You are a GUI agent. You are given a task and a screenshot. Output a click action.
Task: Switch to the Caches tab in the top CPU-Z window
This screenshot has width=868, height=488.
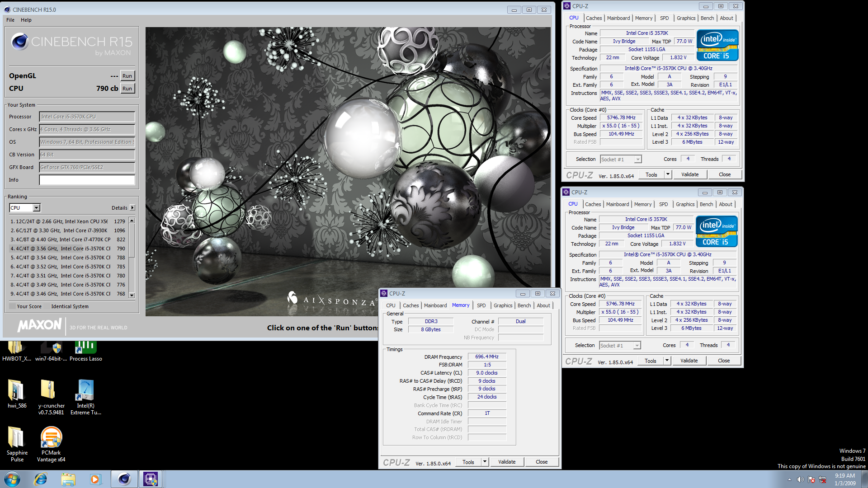594,18
